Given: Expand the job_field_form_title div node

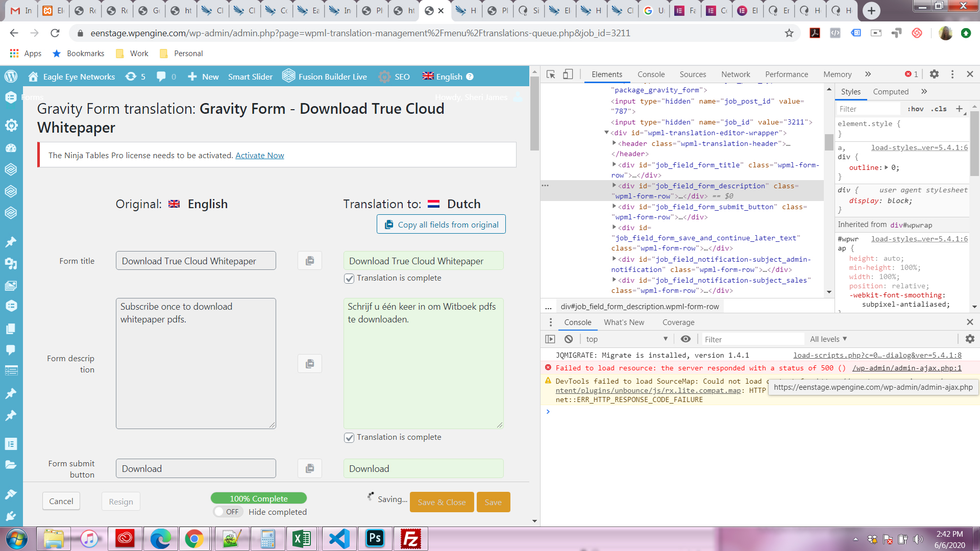Looking at the screenshot, I should tap(614, 165).
